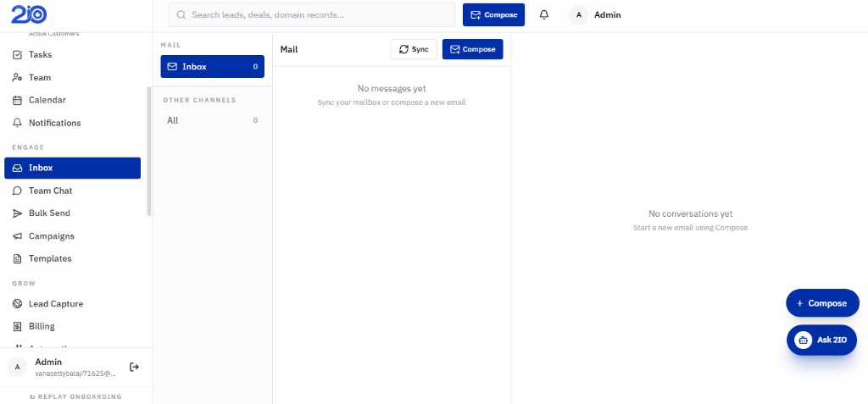Click the Calendar icon in sidebar
The width and height of the screenshot is (868, 404).
pyautogui.click(x=17, y=100)
